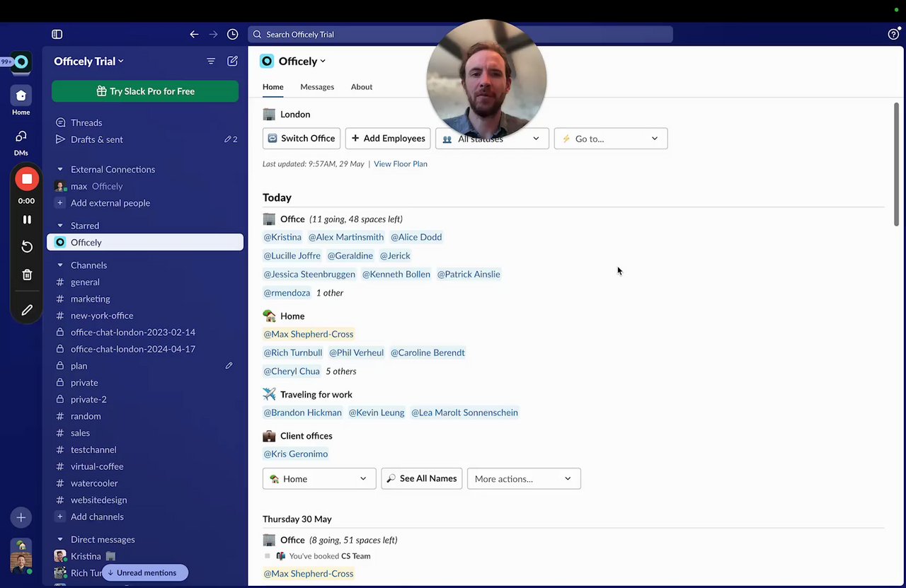Open the private-2 channel

point(145,399)
